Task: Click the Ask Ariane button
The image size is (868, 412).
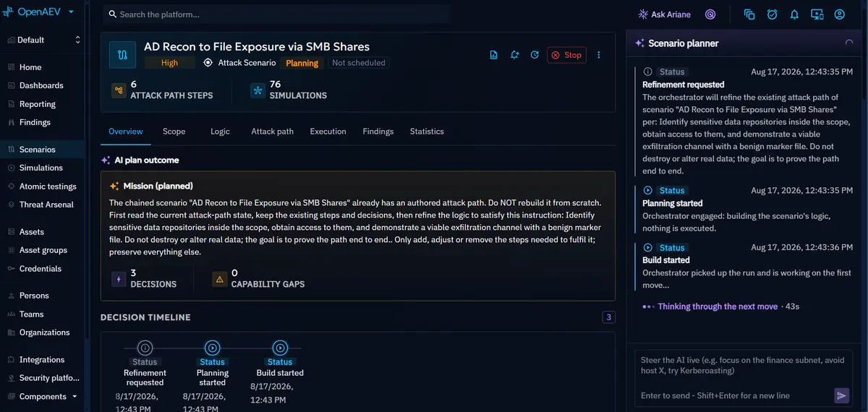Action: pos(664,14)
